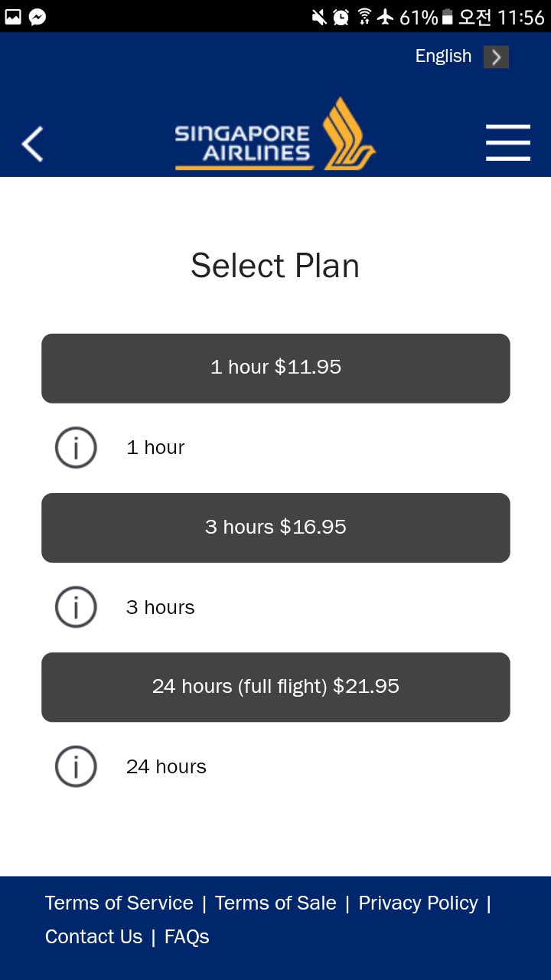The image size is (551, 980).
Task: Open the FAQs link
Action: [x=187, y=936]
